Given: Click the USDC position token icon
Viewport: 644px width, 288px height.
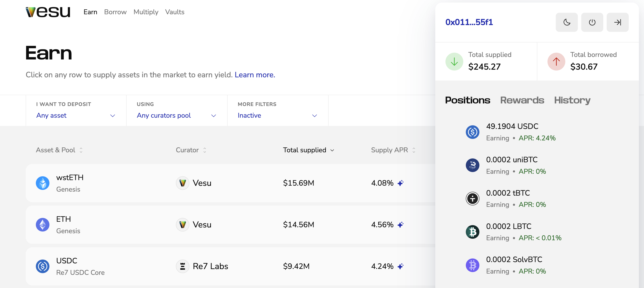Looking at the screenshot, I should point(472,132).
